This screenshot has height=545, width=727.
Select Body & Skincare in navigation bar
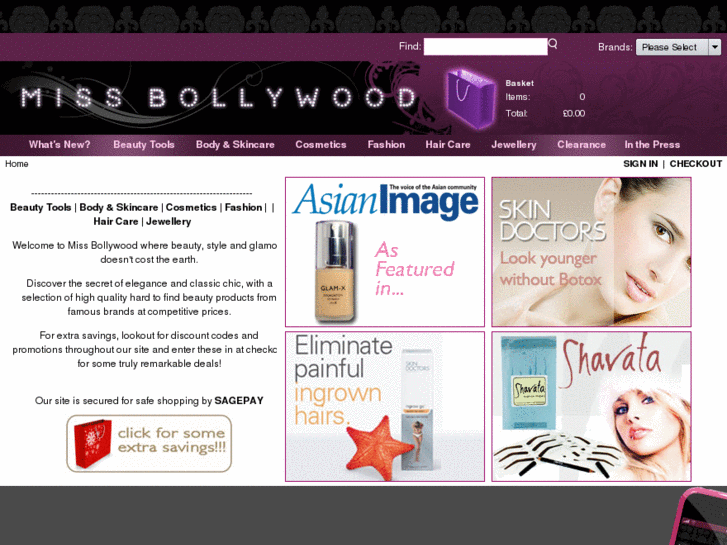tap(235, 145)
